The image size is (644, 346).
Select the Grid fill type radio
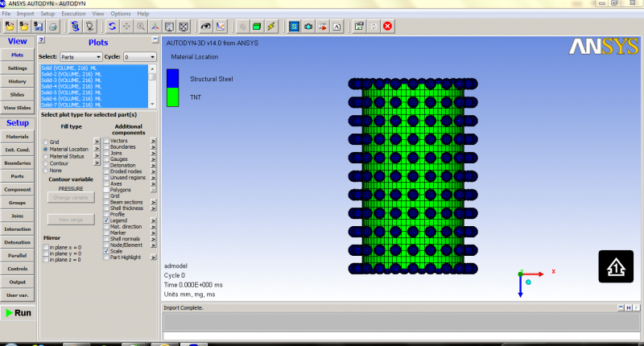coord(46,142)
